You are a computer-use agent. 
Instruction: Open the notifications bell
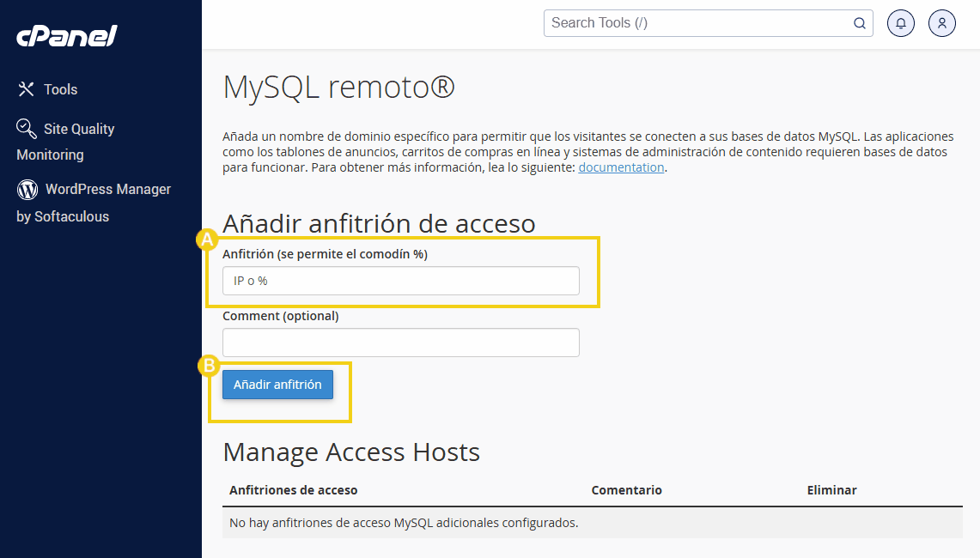click(901, 23)
